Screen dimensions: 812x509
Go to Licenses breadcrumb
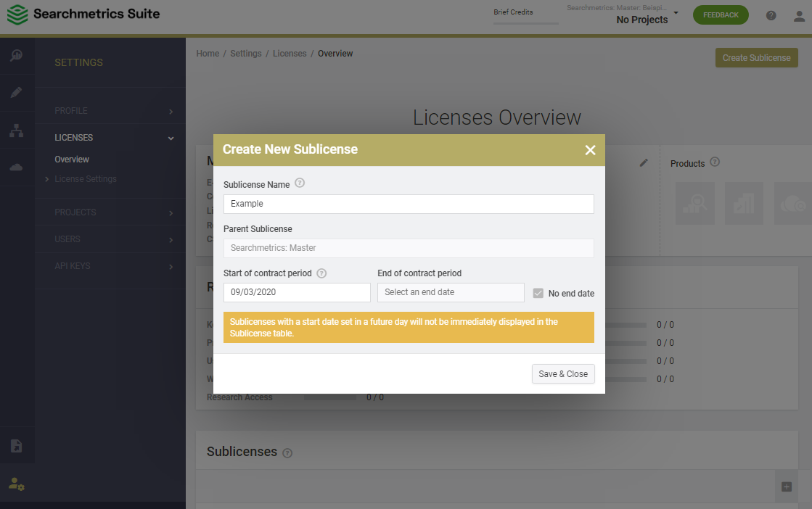tap(290, 53)
